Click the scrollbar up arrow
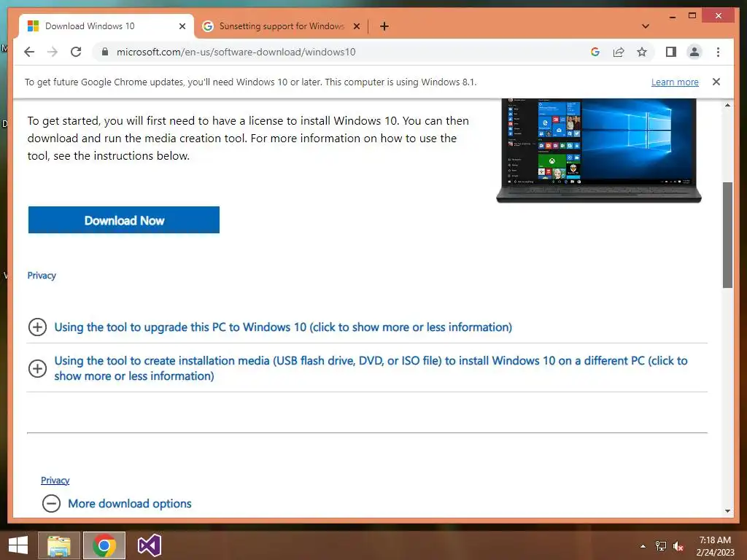Viewport: 747px width, 560px height. pos(727,105)
